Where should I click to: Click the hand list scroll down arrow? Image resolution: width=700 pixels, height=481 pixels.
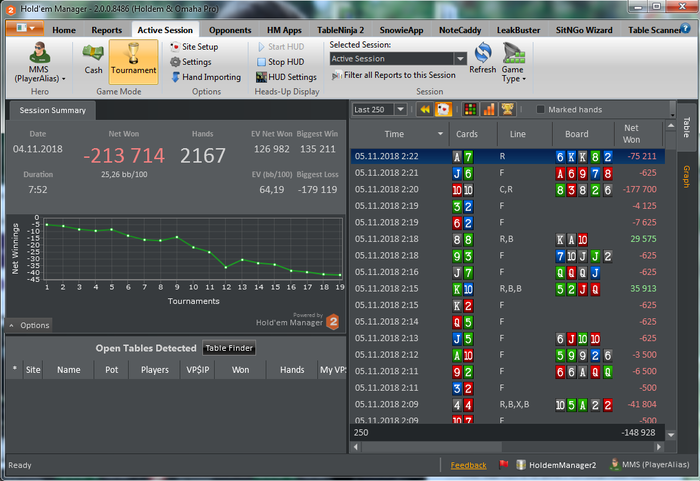[x=671, y=434]
